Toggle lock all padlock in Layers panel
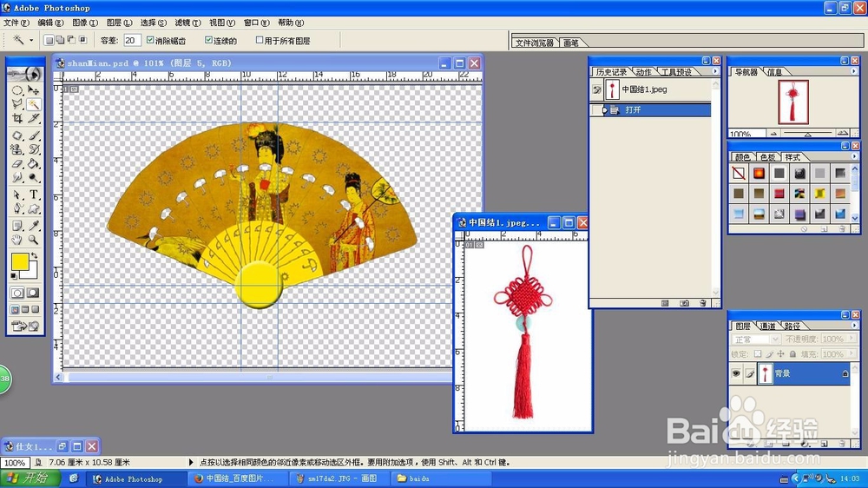The width and height of the screenshot is (868, 488). point(792,354)
